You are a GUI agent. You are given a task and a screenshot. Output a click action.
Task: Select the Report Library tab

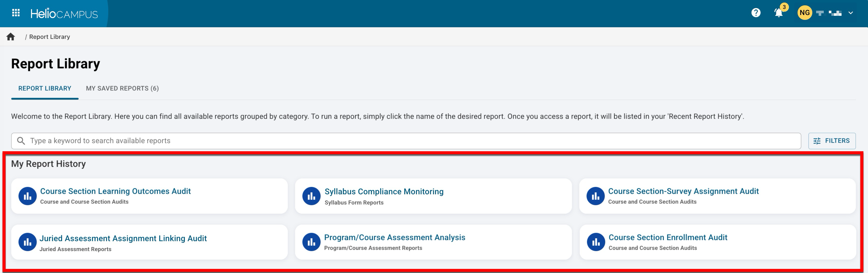pyautogui.click(x=44, y=88)
